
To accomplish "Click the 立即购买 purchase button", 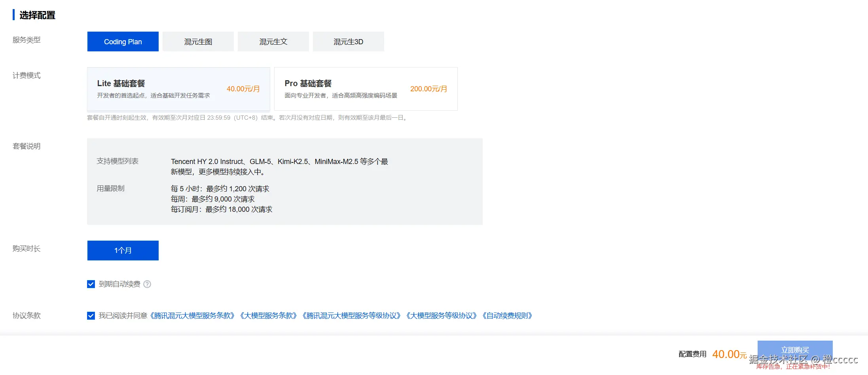I will (x=795, y=349).
